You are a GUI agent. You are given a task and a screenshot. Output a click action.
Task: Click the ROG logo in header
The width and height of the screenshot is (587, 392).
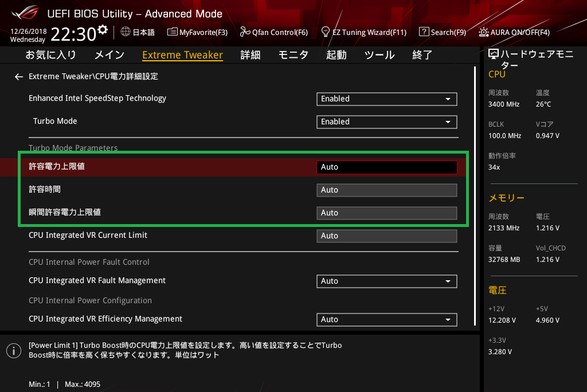(25, 13)
